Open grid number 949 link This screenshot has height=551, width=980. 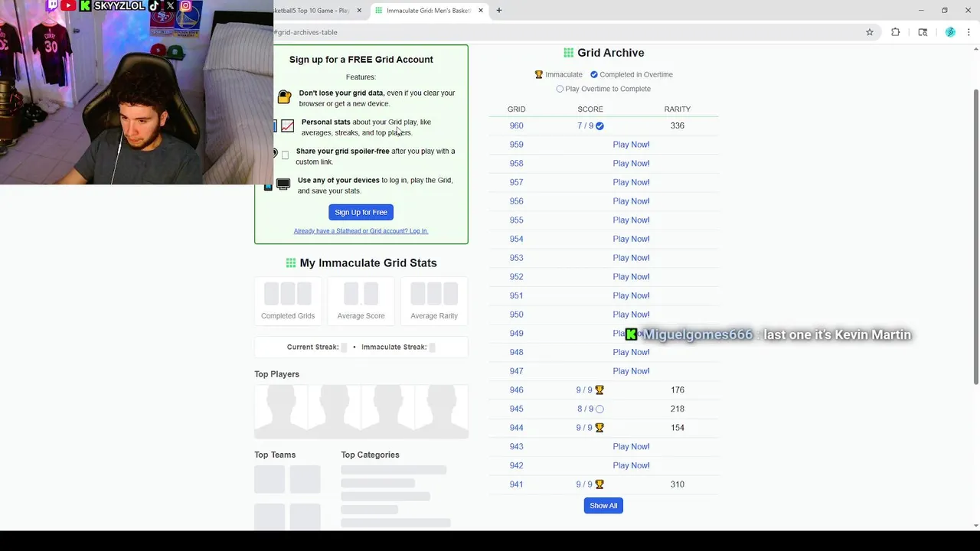(516, 334)
